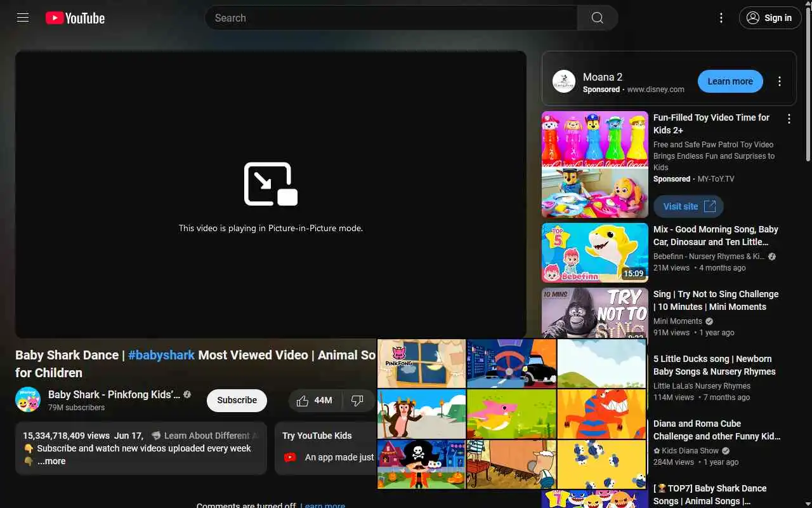Open www.disney.com sponsored link
The image size is (812, 508).
point(656,90)
